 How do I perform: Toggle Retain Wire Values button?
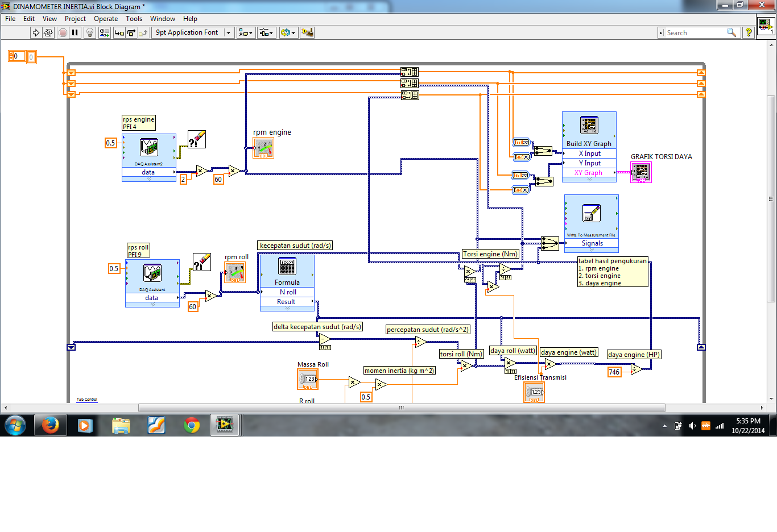tap(104, 33)
